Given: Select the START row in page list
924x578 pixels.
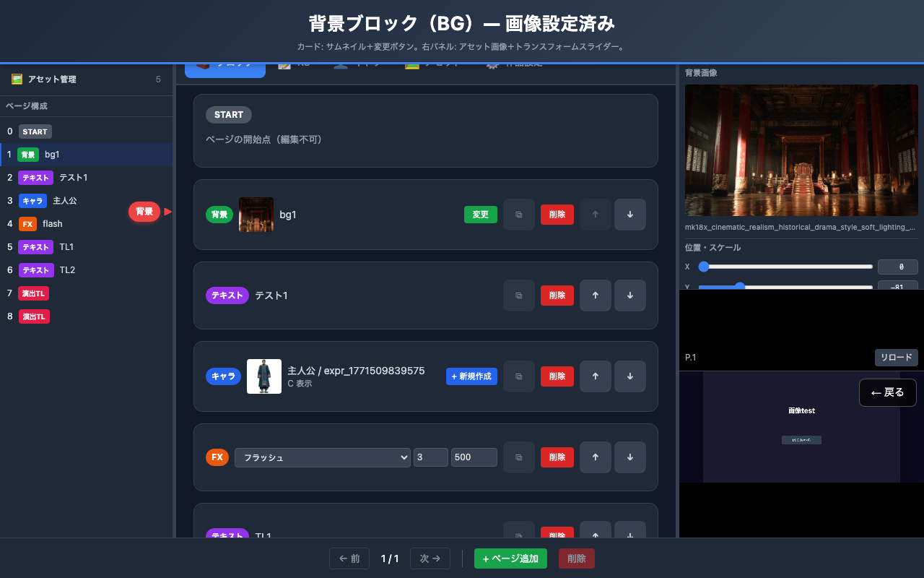Looking at the screenshot, I should coord(86,131).
